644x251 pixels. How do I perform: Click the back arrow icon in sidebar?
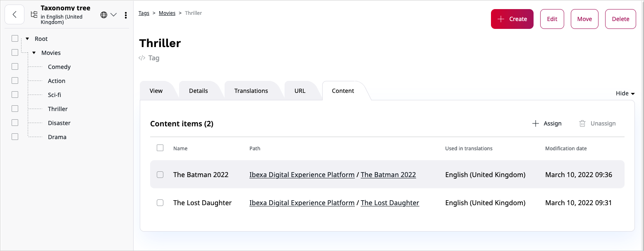point(14,14)
